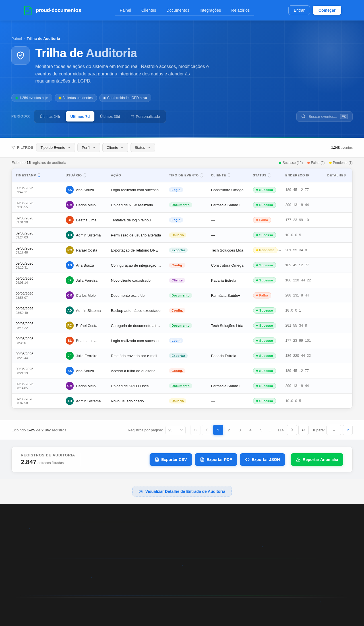This screenshot has height=626, width=364.
Task: Click the Buscar eventos search field
Action: [x=324, y=116]
